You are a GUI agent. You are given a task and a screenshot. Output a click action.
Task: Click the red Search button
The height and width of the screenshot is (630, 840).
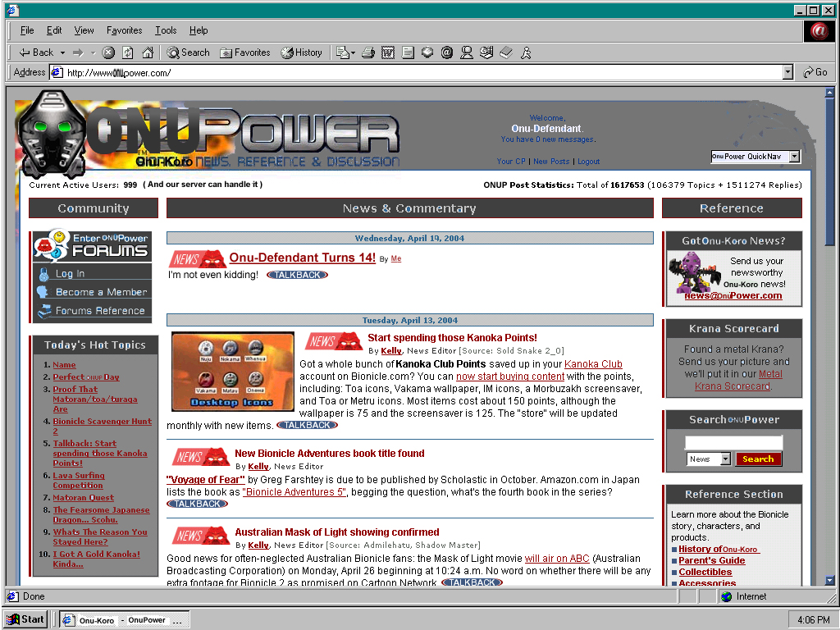758,459
